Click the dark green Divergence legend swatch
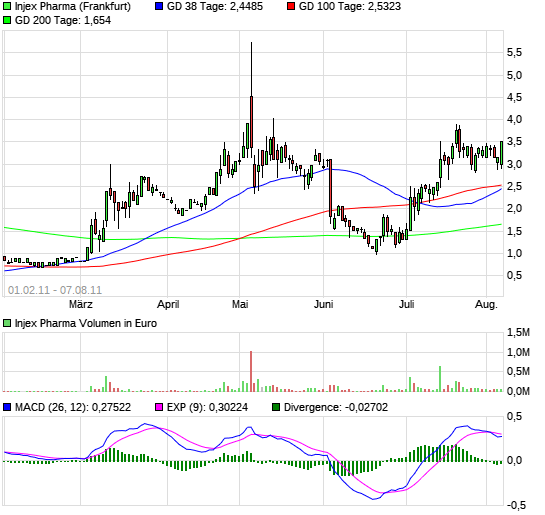Viewport: 545px width, 515px height. 276,407
